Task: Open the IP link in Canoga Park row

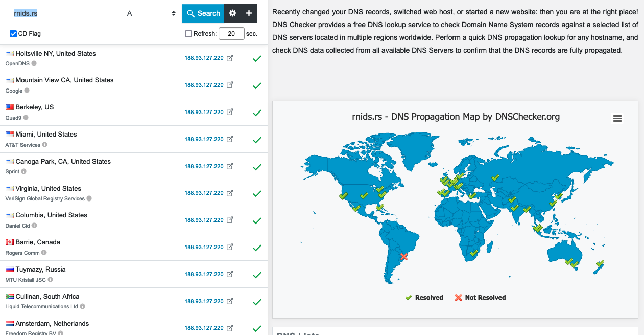Action: tap(204, 166)
